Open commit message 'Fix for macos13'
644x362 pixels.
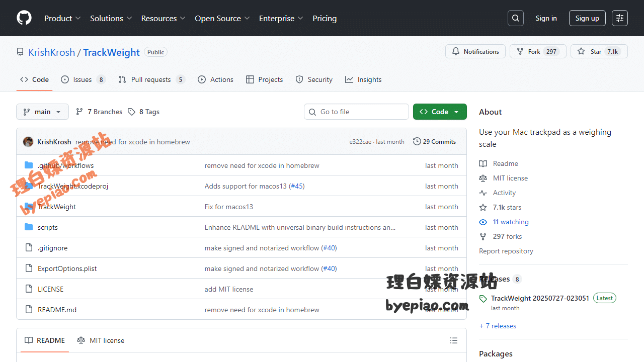click(229, 207)
